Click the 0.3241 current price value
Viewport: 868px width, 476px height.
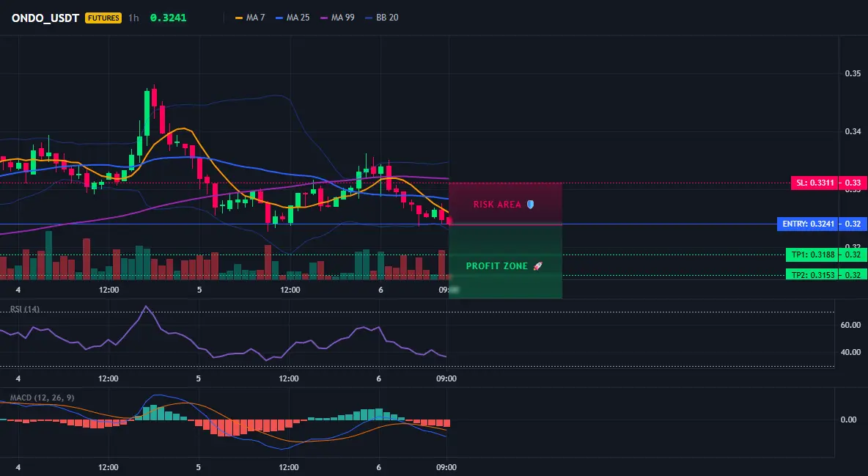pos(169,18)
